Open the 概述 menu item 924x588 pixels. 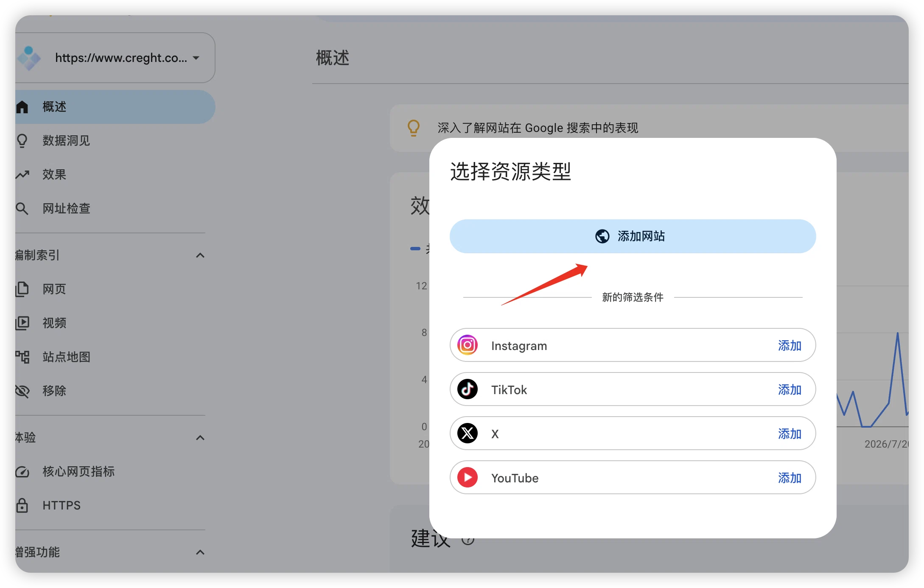pos(115,107)
